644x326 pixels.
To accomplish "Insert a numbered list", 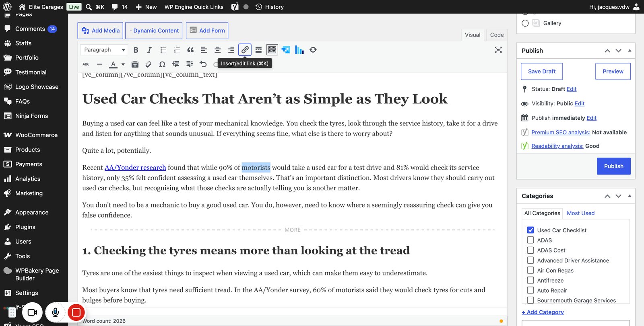I will 177,50.
